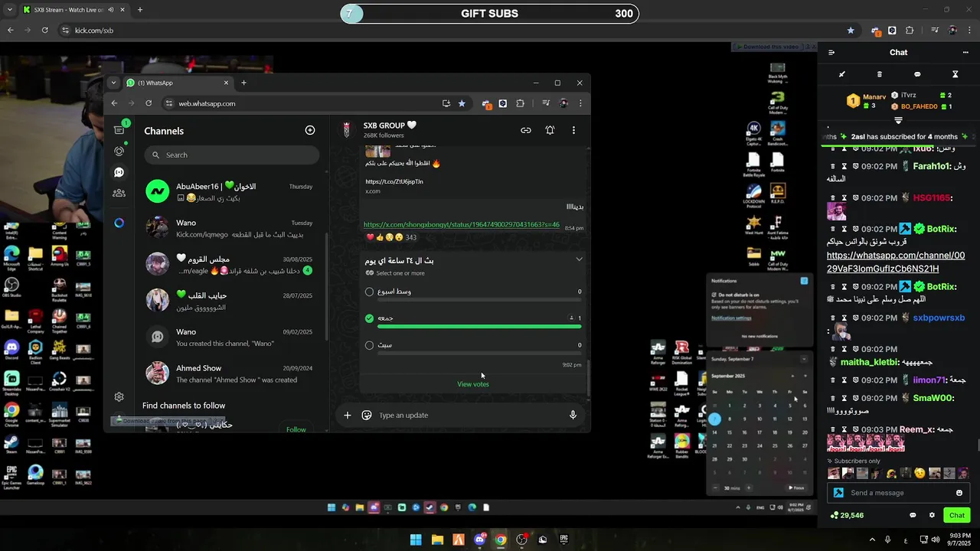Reload the kick.com browser page

click(x=44, y=31)
